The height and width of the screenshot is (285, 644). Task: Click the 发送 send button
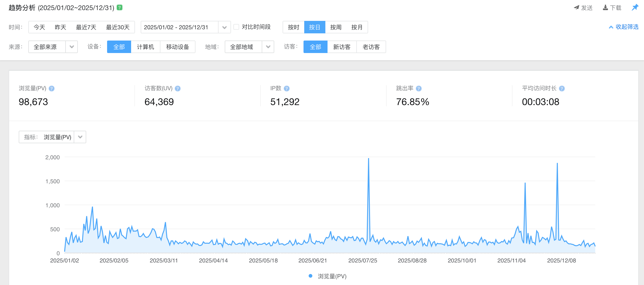coord(583,8)
